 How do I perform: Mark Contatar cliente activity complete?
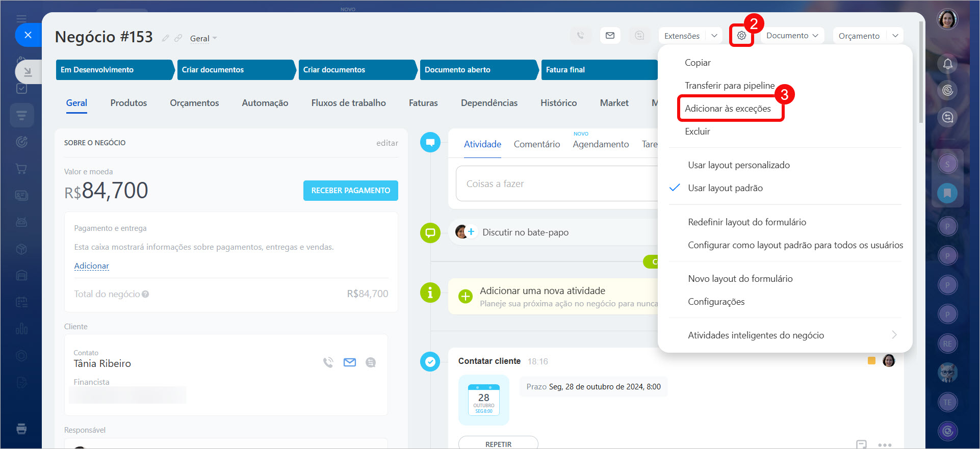[x=430, y=362]
